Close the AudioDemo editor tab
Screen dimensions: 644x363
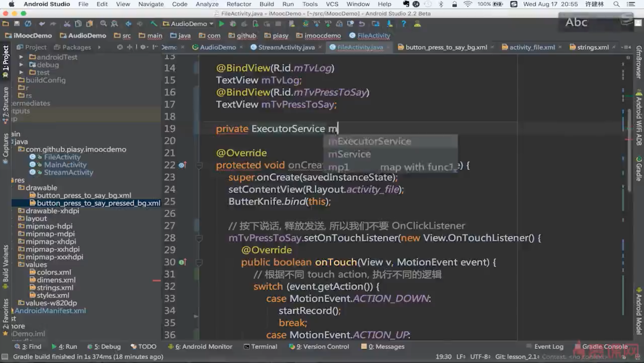[x=241, y=47]
